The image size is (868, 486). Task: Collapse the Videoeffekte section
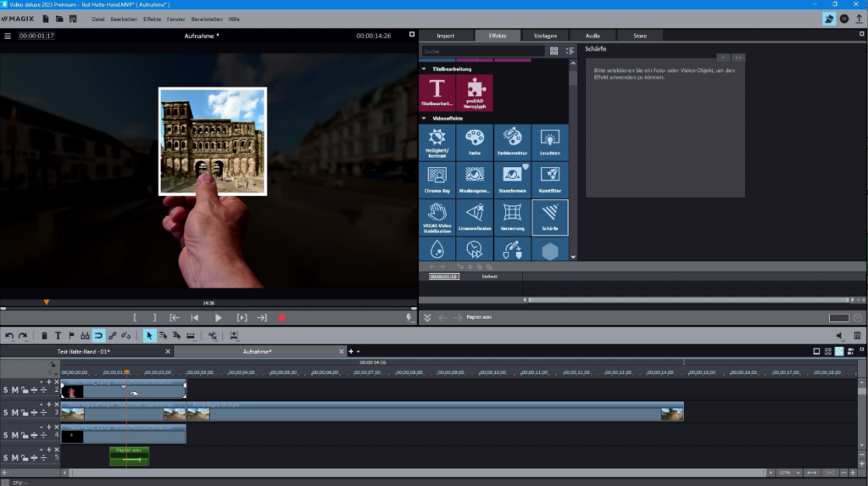click(x=424, y=118)
